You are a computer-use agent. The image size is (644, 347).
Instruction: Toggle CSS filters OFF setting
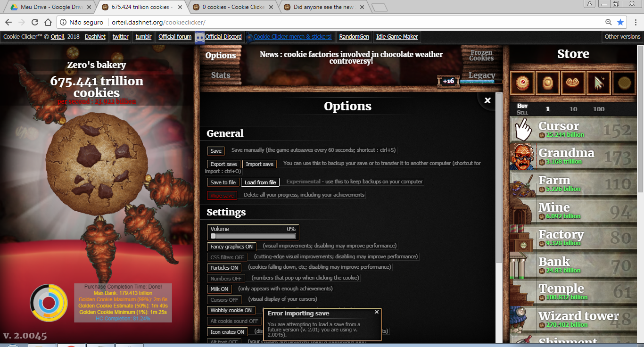(x=227, y=257)
